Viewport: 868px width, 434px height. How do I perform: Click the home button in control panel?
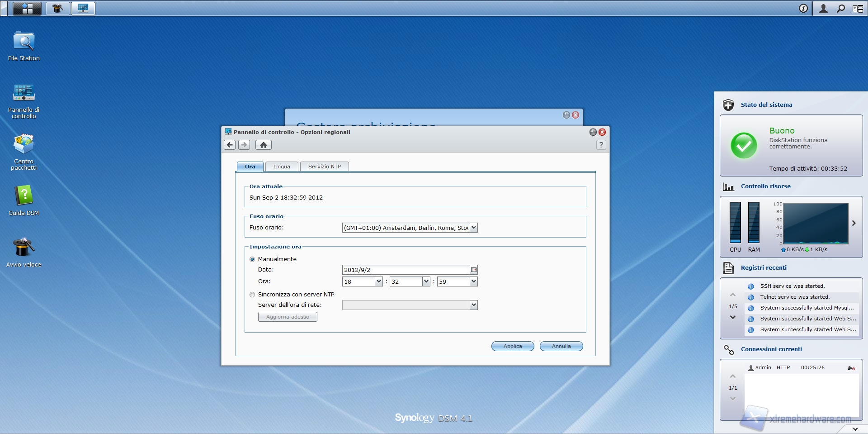click(x=263, y=145)
